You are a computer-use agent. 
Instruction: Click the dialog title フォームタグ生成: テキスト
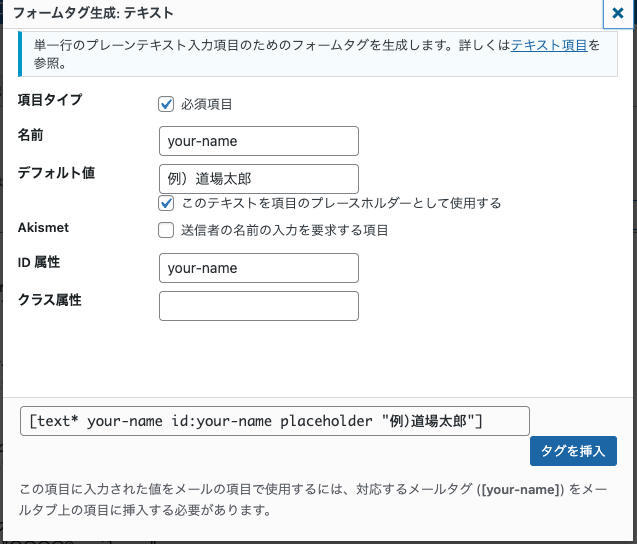tap(93, 13)
